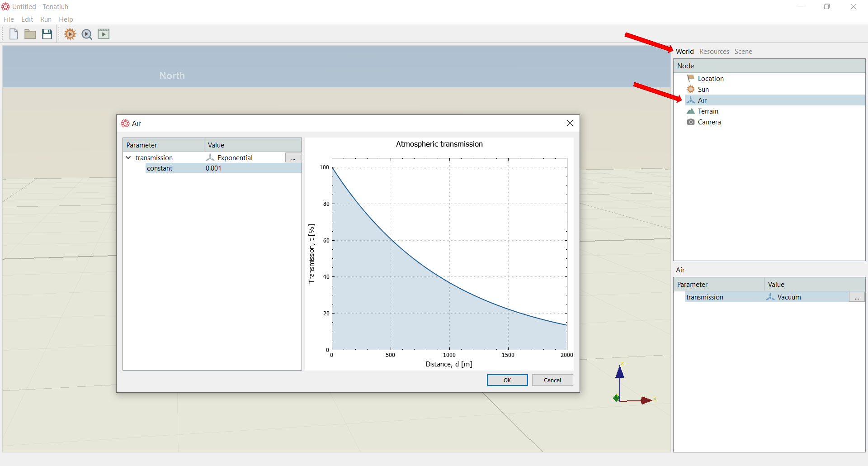This screenshot has height=466, width=868.
Task: Click the Sun node icon
Action: coord(691,89)
